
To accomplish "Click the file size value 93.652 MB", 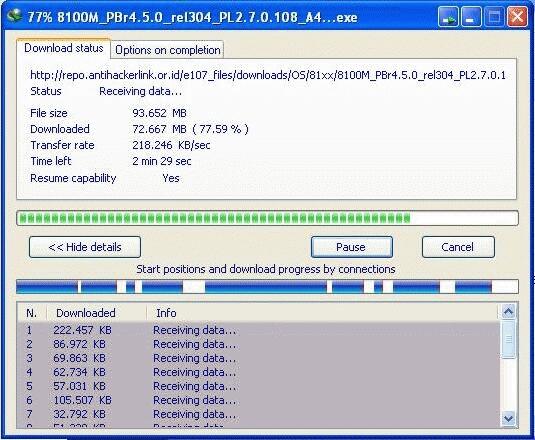I will 159,113.
